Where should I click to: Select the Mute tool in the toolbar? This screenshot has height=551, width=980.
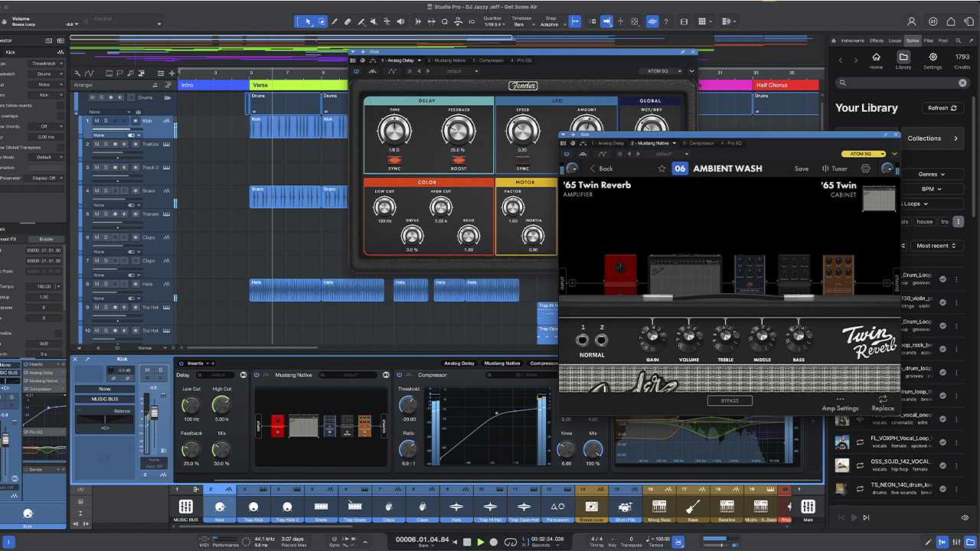click(x=375, y=21)
